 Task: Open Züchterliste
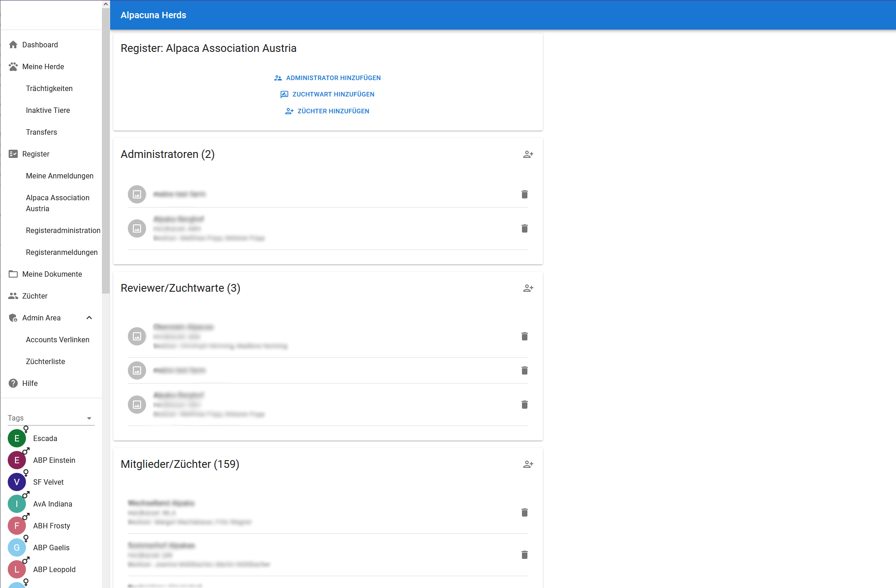coord(51,361)
